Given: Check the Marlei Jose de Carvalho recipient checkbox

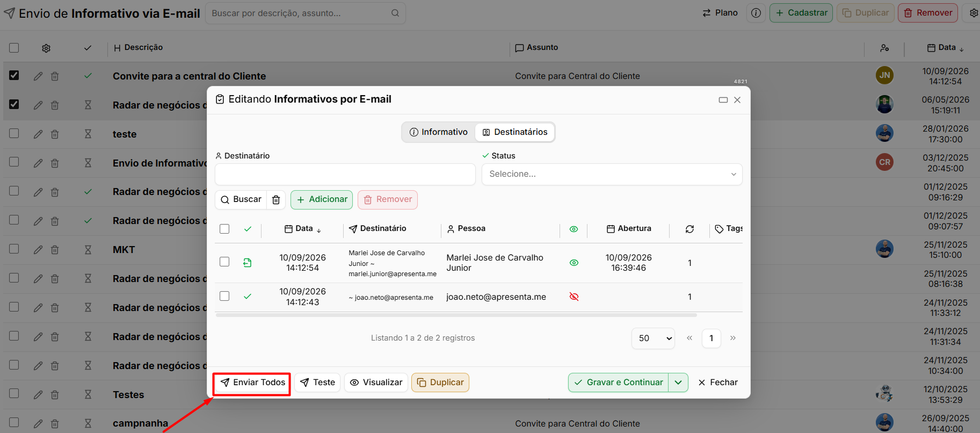Looking at the screenshot, I should pos(224,262).
